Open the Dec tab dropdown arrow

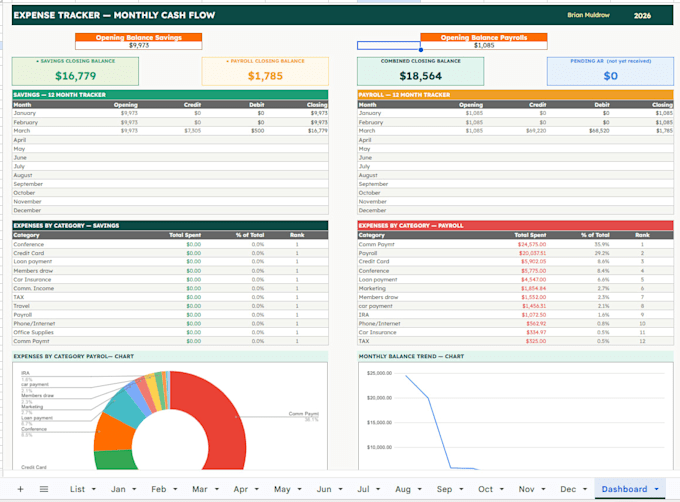tap(585, 489)
